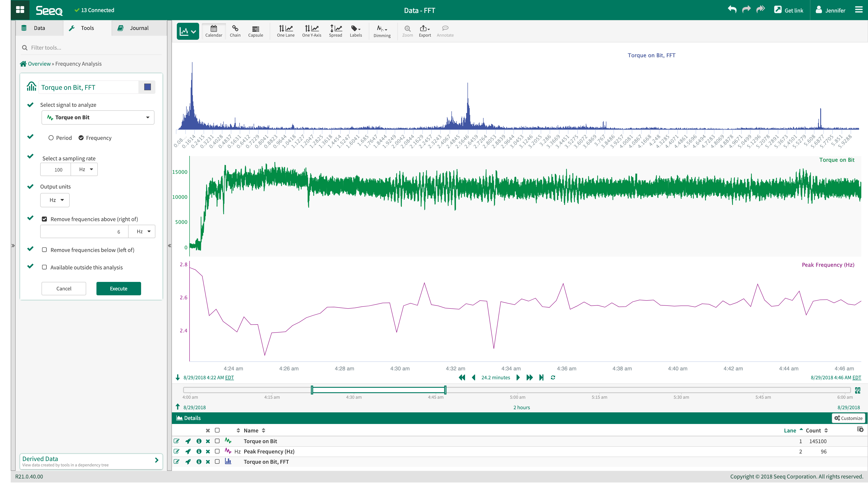Select the Period radio button
This screenshot has height=495, width=868.
tap(51, 137)
